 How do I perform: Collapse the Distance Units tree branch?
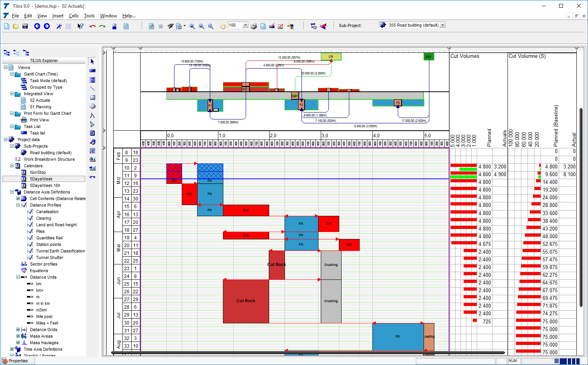(x=18, y=277)
